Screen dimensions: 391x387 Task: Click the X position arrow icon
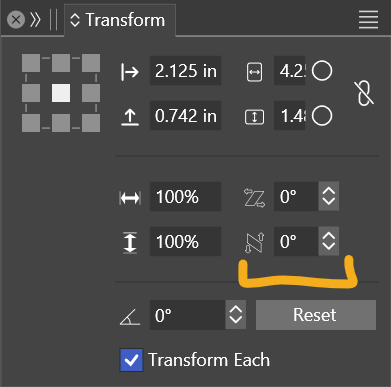(x=130, y=71)
